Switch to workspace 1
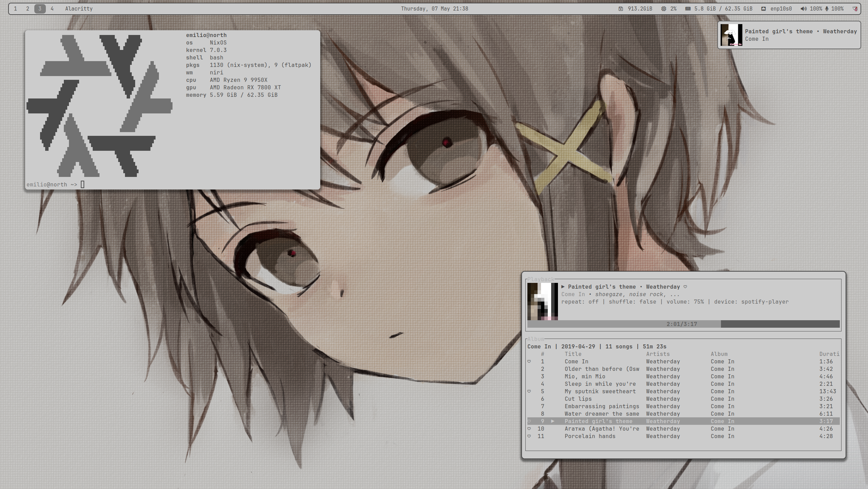The width and height of the screenshot is (868, 489). point(15,9)
